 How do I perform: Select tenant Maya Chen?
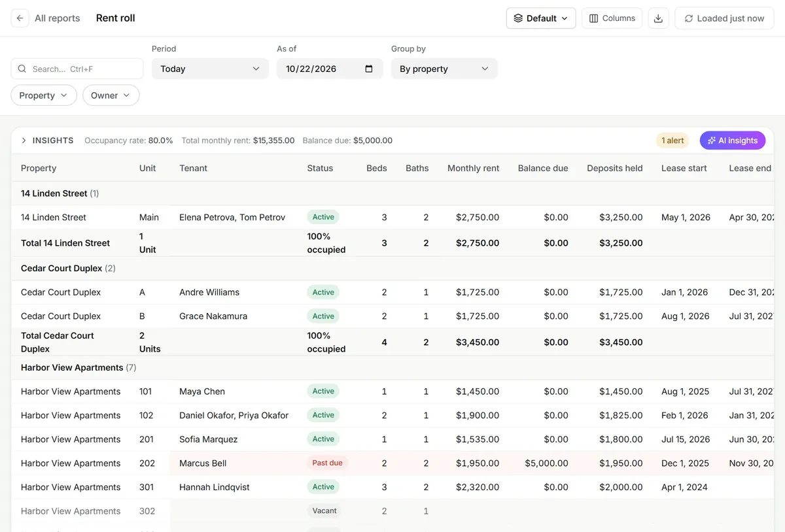click(x=202, y=391)
